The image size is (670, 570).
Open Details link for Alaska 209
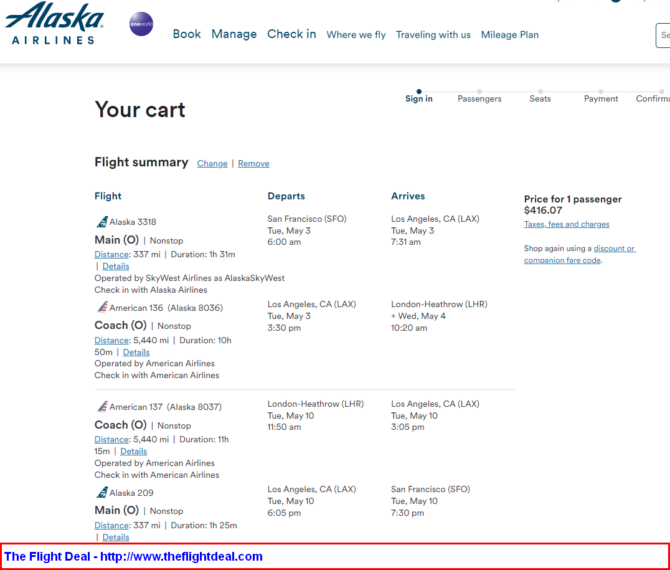point(115,538)
